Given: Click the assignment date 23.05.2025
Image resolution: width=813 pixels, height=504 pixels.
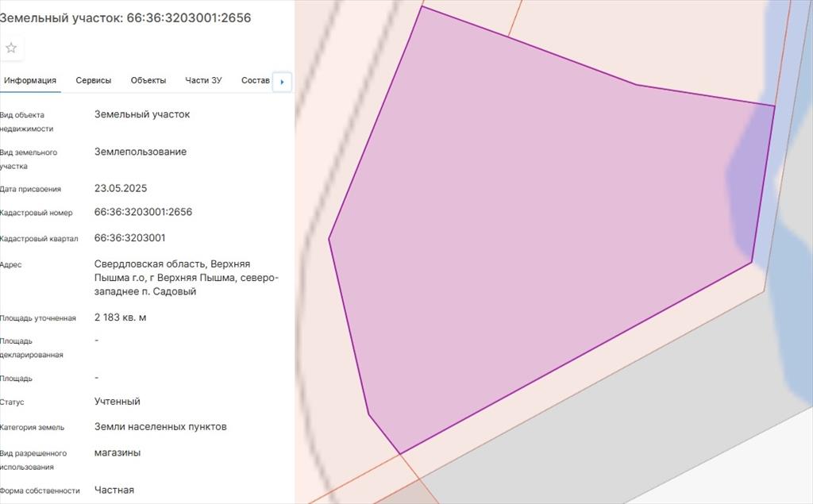Looking at the screenshot, I should coord(121,189).
